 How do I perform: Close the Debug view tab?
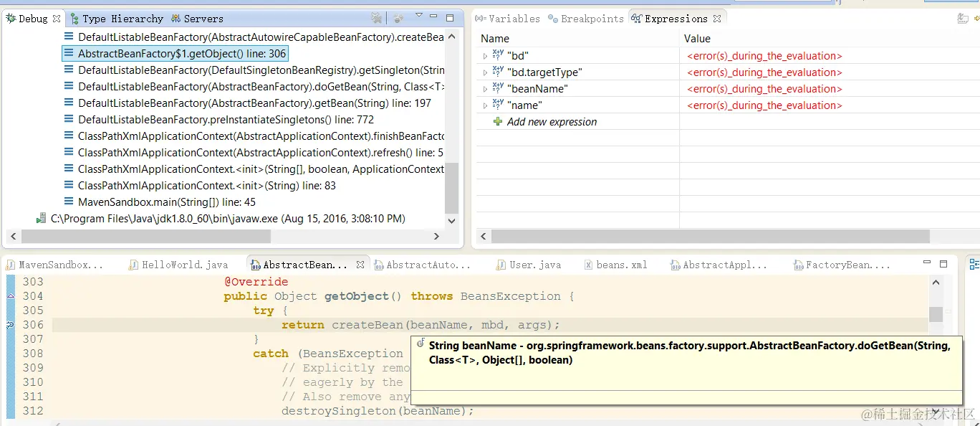point(57,19)
